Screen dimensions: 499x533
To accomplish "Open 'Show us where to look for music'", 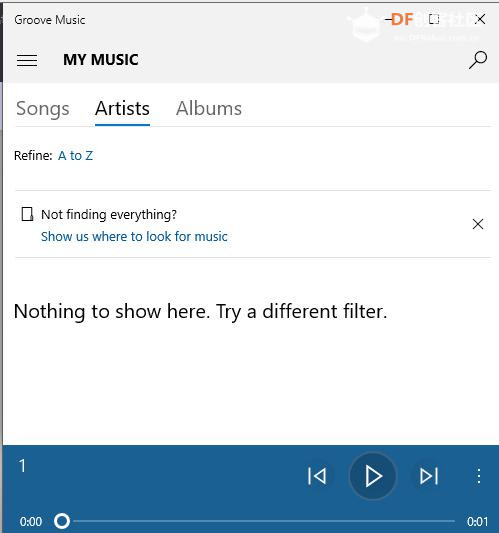I will pyautogui.click(x=134, y=236).
